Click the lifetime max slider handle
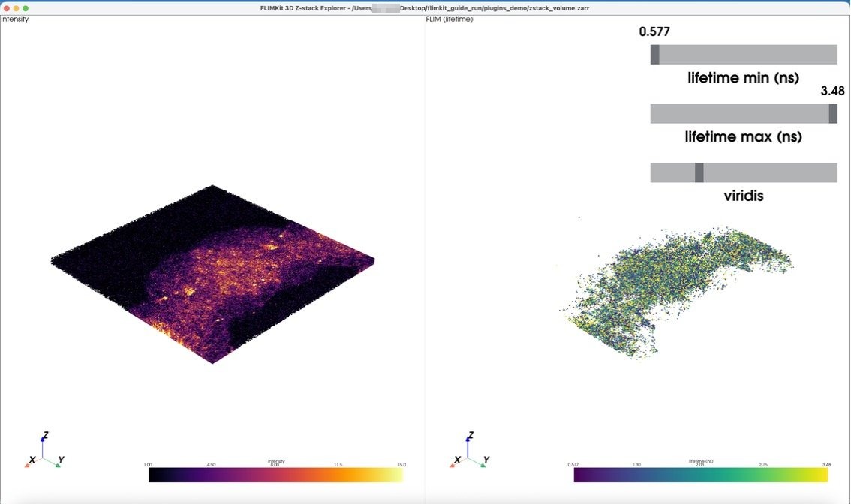Viewport: 851px width, 504px height. point(833,114)
